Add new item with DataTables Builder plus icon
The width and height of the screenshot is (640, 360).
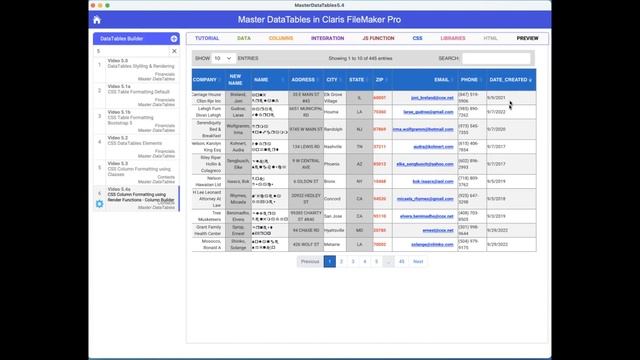coord(174,39)
